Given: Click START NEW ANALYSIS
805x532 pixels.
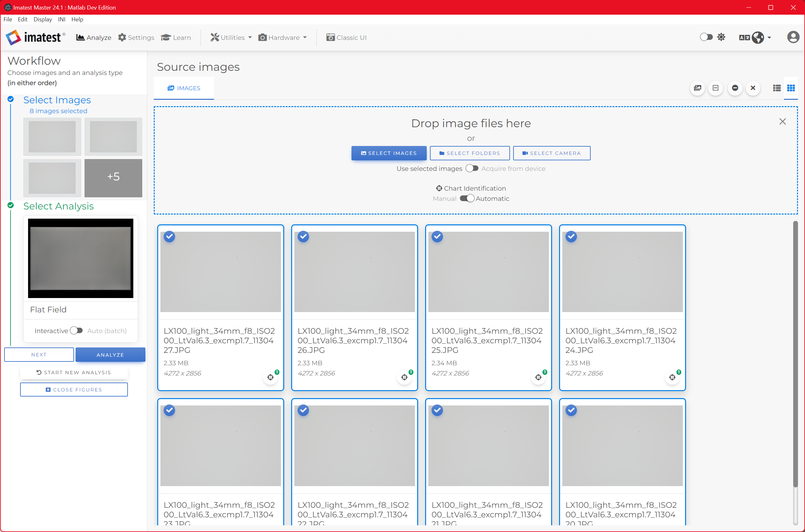Looking at the screenshot, I should (x=74, y=373).
